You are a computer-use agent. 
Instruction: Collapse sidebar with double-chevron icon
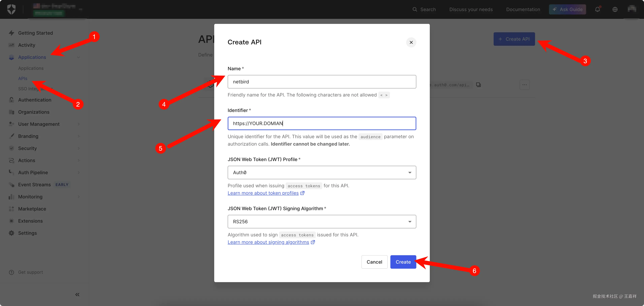77,295
